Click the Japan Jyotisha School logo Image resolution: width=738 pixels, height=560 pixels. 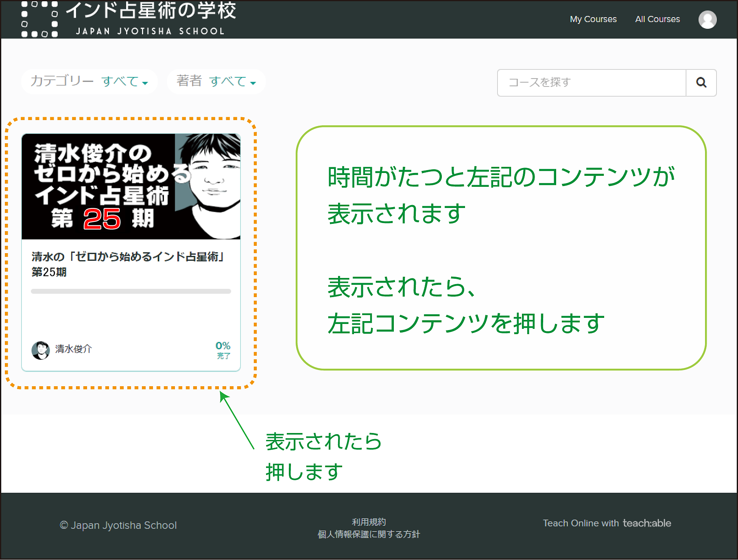tap(129, 19)
